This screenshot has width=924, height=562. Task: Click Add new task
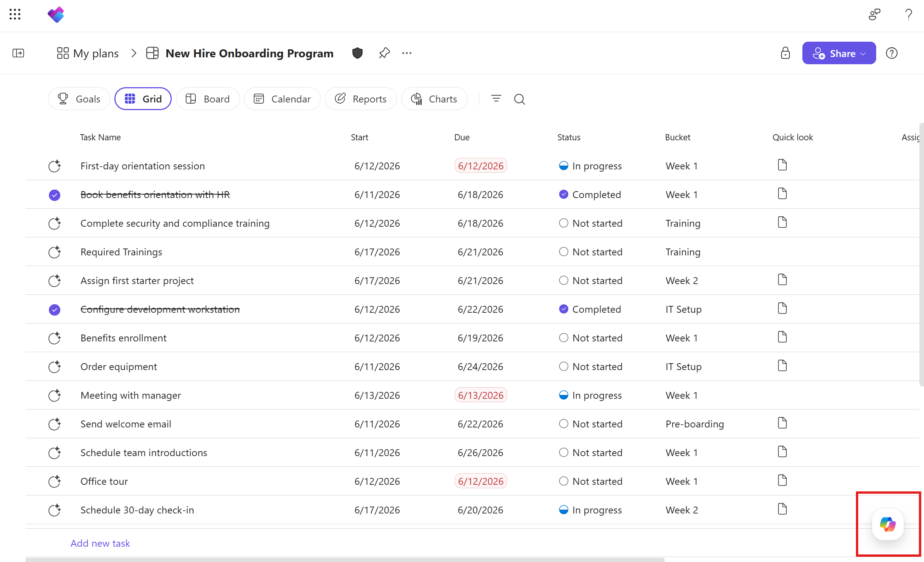click(100, 543)
